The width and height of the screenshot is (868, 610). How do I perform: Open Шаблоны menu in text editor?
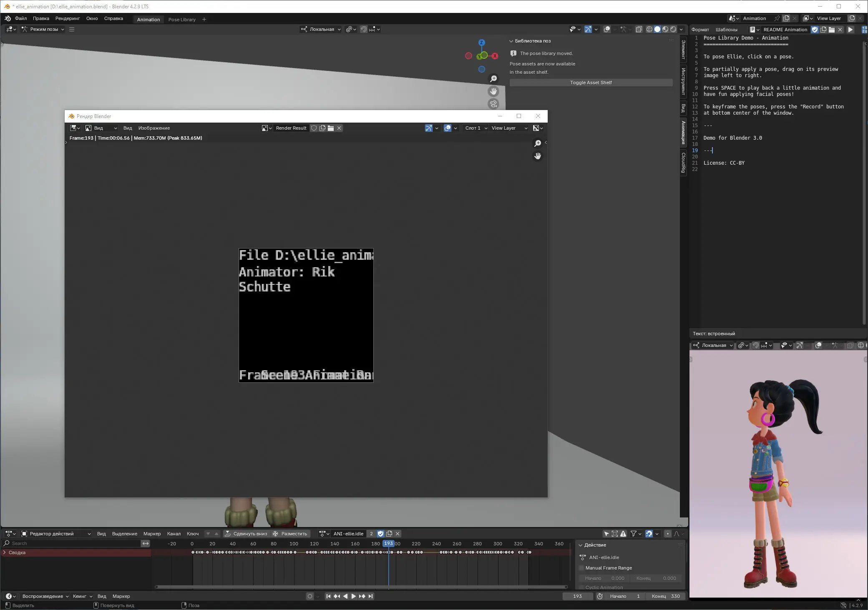[726, 30]
